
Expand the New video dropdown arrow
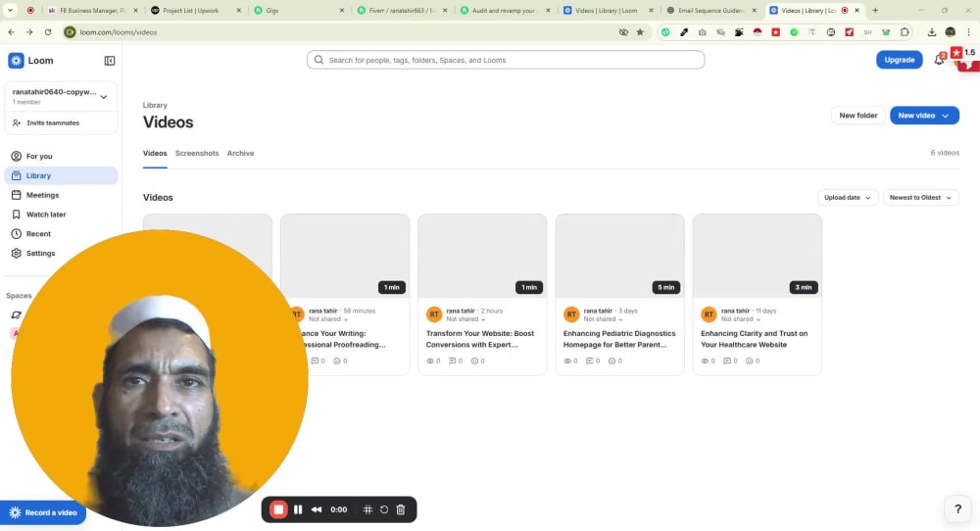(946, 116)
